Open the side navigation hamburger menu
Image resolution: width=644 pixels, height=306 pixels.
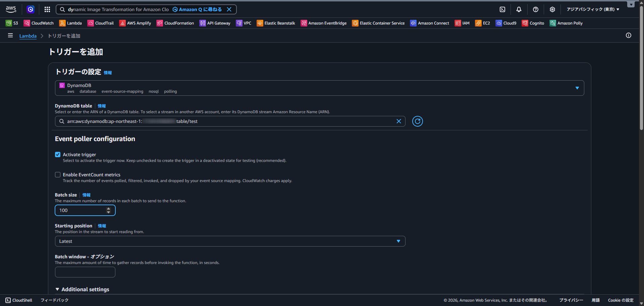10,36
